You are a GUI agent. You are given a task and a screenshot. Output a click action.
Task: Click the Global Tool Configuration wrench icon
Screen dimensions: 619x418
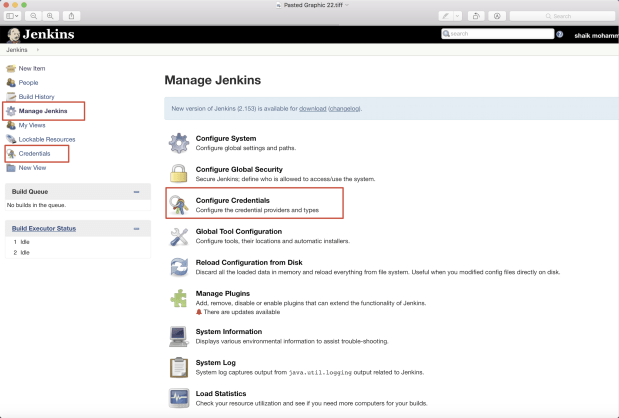pos(179,236)
